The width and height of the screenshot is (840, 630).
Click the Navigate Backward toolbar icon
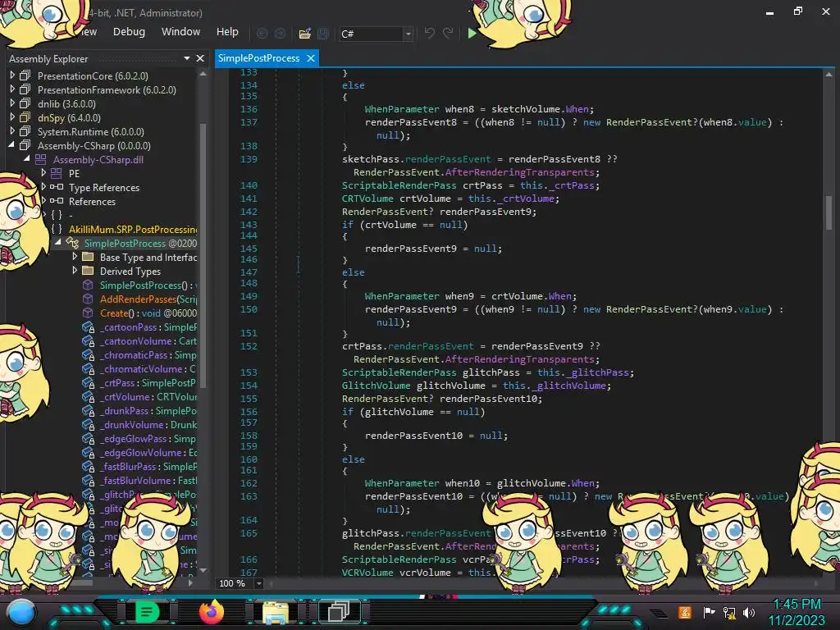tap(262, 34)
